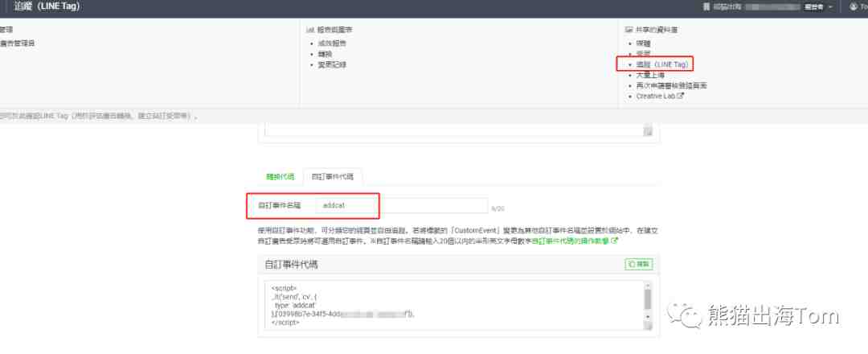Click the code box scroll-up arrow

648,285
